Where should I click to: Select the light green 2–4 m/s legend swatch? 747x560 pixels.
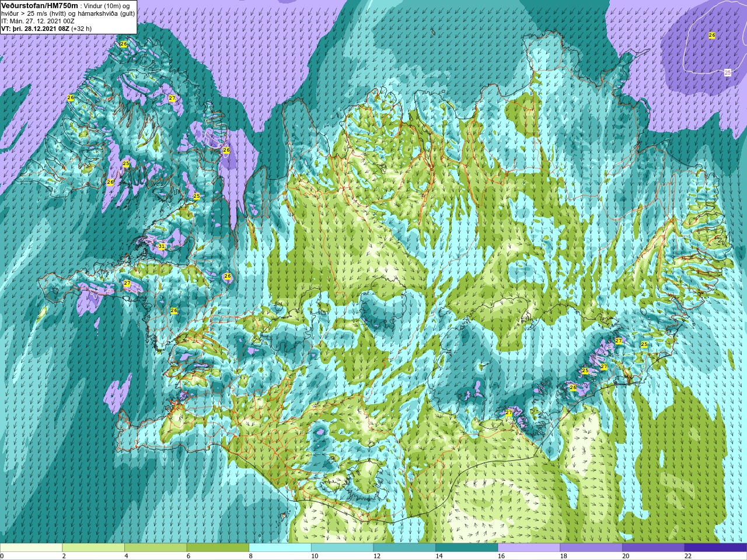click(93, 547)
